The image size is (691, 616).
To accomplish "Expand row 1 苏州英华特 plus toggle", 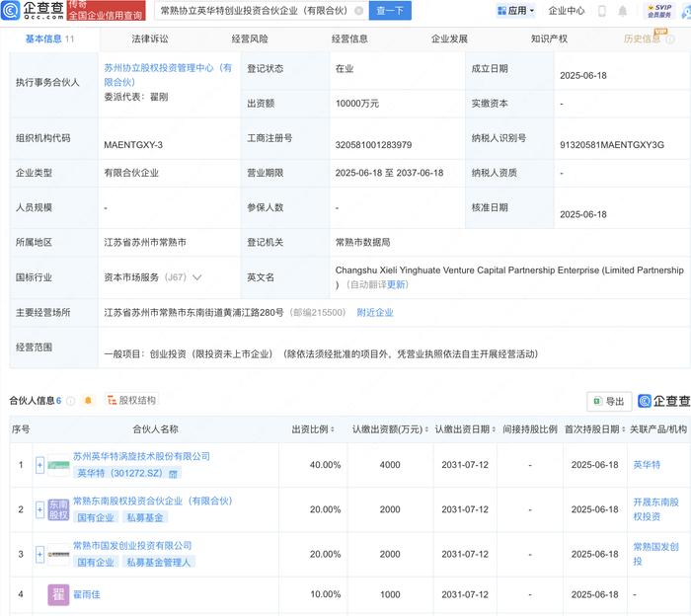I will point(39,465).
